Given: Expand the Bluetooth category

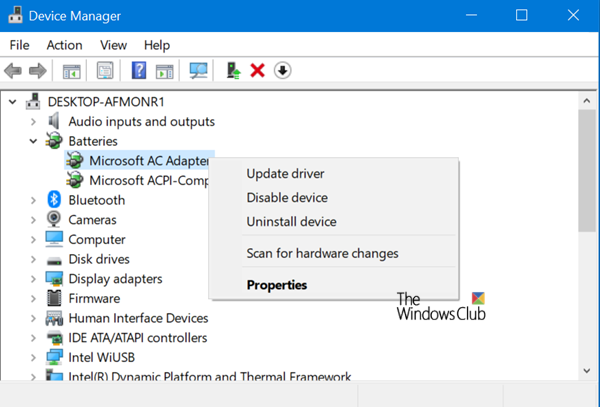Looking at the screenshot, I should 34,200.
